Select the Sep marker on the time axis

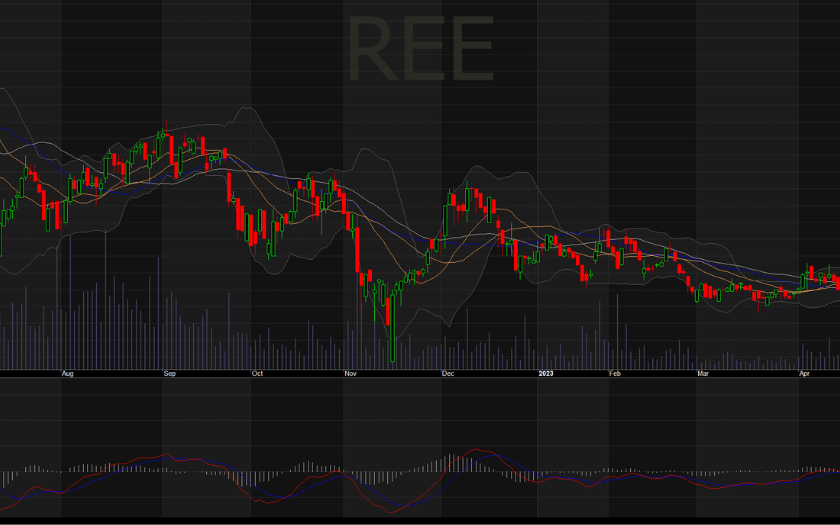[x=169, y=373]
